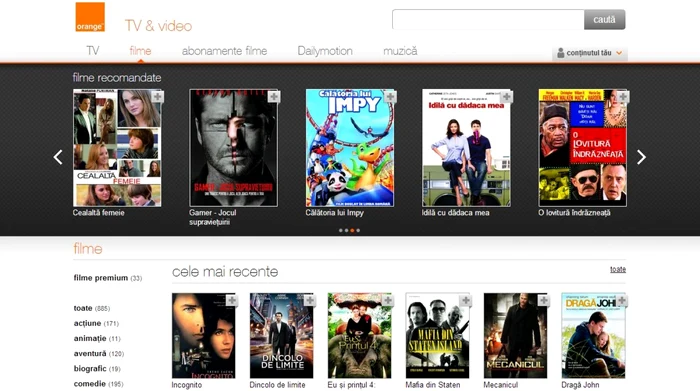The height and width of the screenshot is (391, 700).
Task: Focus the search input field
Action: click(x=488, y=20)
